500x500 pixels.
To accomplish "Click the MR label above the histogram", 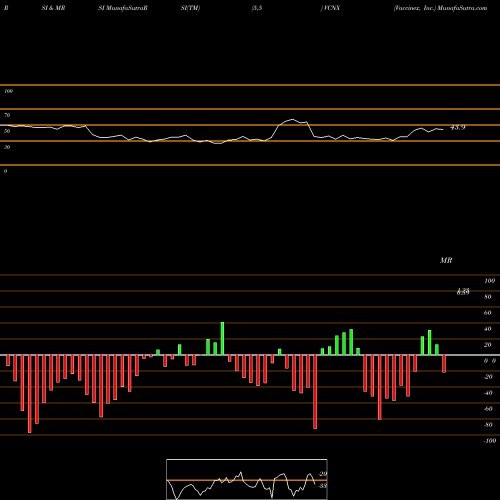I will [x=446, y=260].
